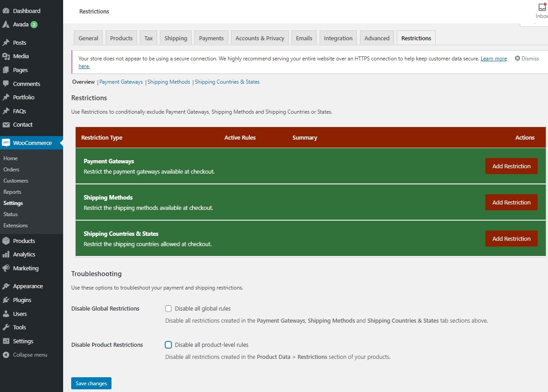Open the Shipping tab
Viewport: 548px width, 392px height.
(x=176, y=38)
